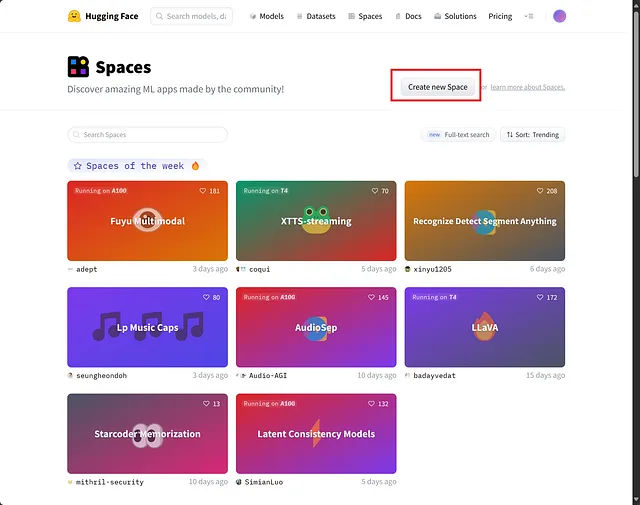The image size is (640, 505).
Task: Click the magnifier icon in Search Spaces
Action: coord(76,135)
